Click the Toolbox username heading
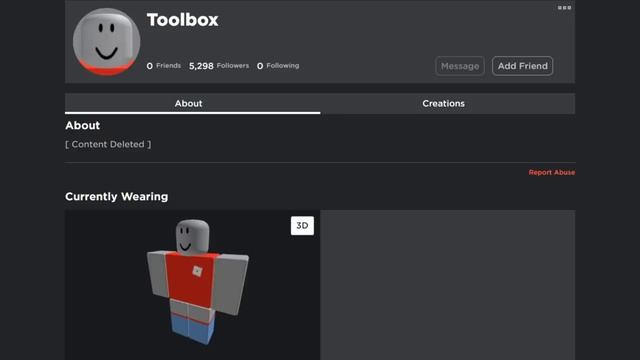This screenshot has width=640, height=360. (182, 20)
